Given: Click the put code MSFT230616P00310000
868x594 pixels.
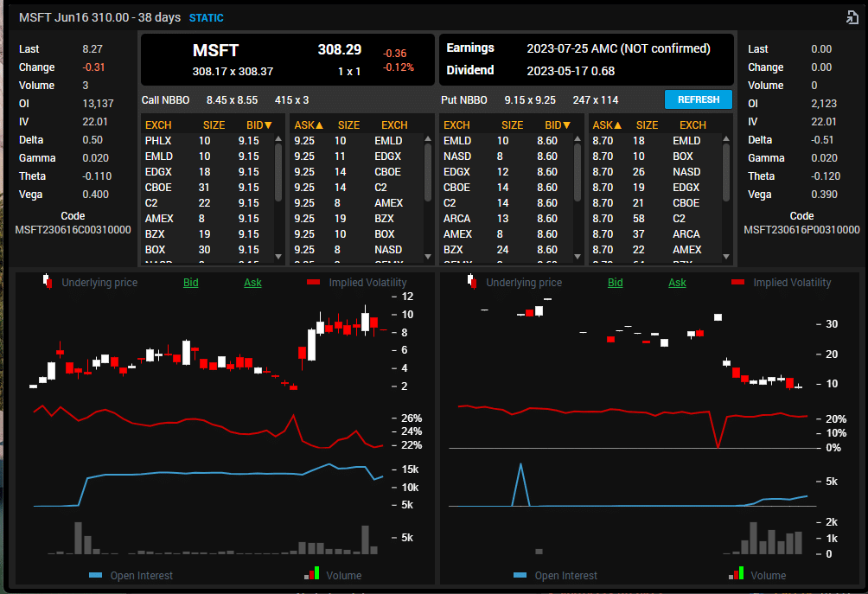Looking at the screenshot, I should (x=801, y=230).
